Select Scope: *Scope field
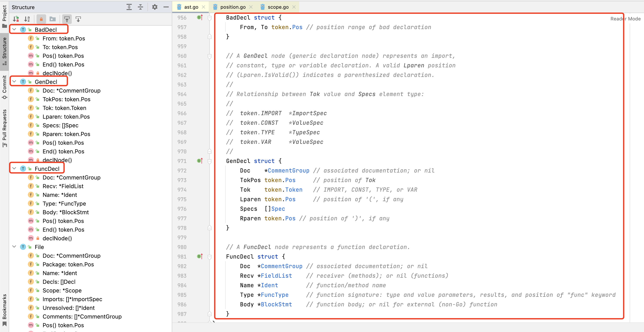The width and height of the screenshot is (644, 332). pos(62,290)
